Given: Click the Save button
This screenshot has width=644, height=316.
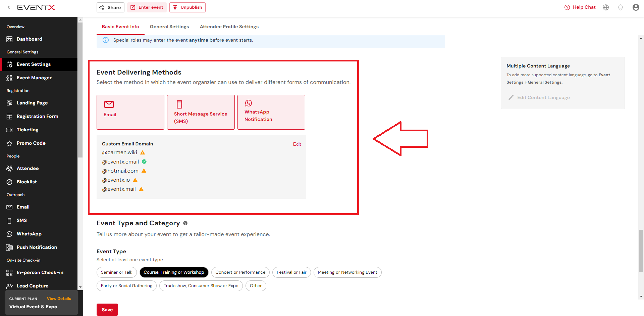Looking at the screenshot, I should pyautogui.click(x=107, y=310).
